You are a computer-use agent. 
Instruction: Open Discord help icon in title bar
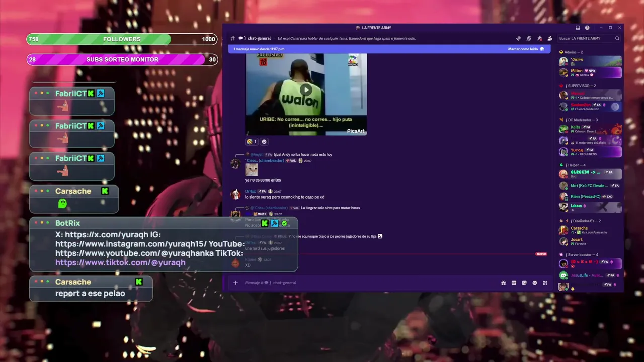(587, 28)
